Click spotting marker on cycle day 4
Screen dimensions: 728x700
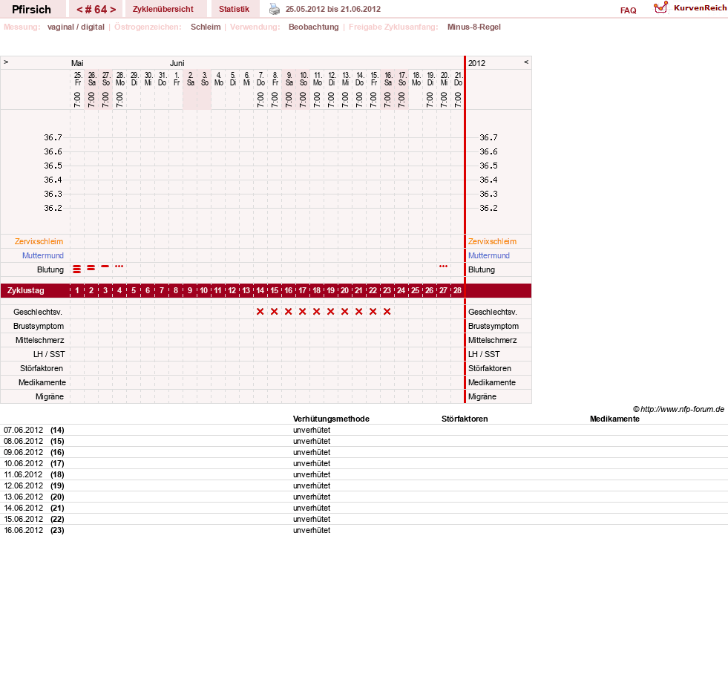point(119,266)
